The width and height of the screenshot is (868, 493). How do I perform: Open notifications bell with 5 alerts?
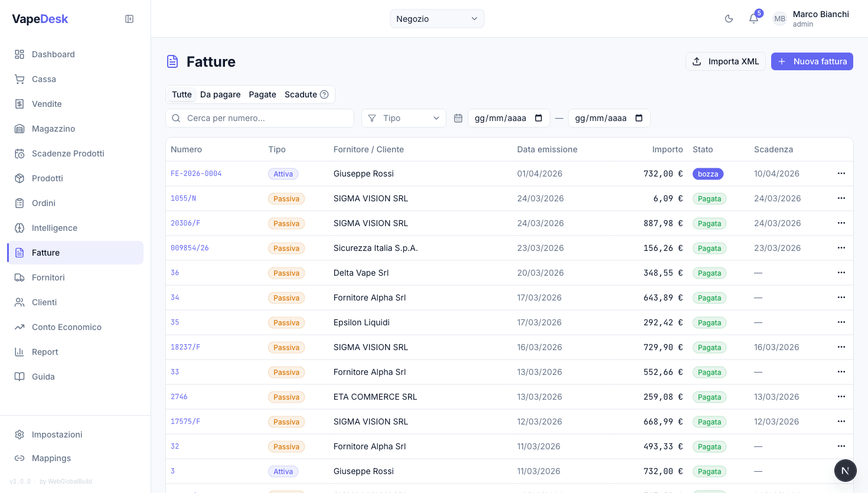tap(754, 19)
